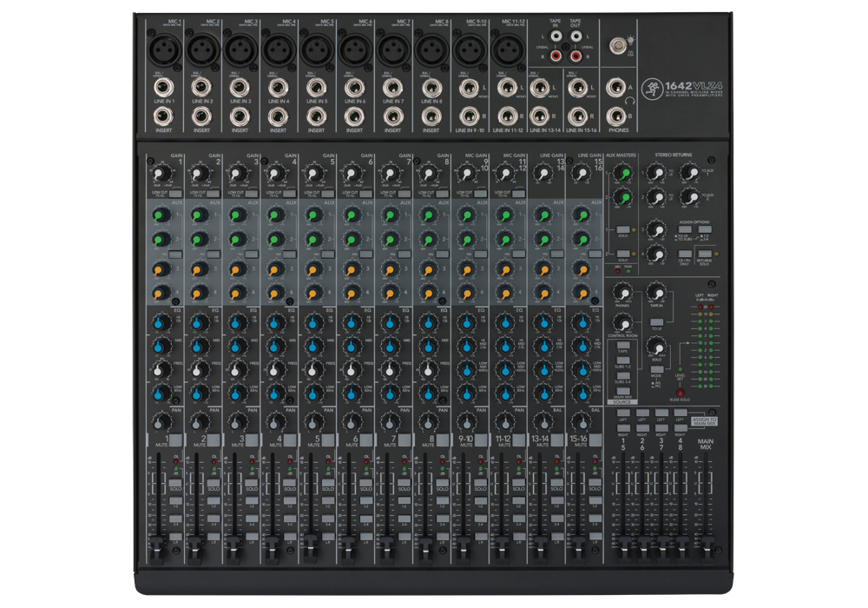
Task: Click the stereo return 1 level knob
Action: point(656,174)
